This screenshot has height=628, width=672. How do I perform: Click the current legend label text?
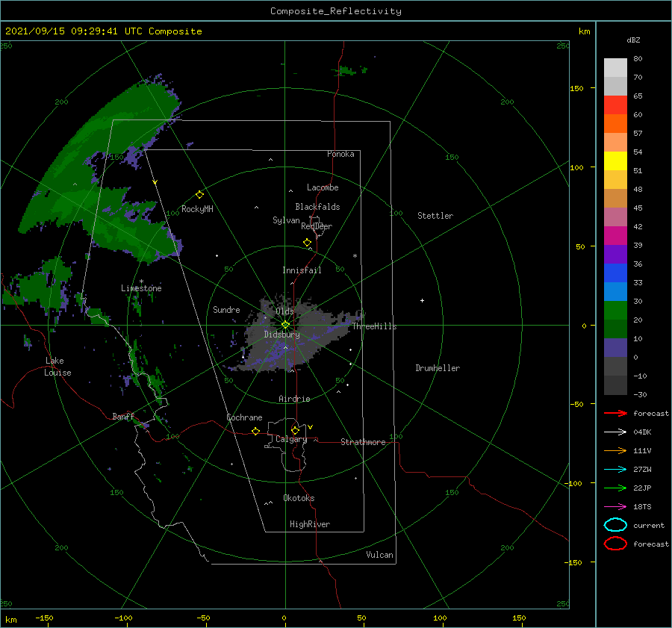tap(649, 525)
